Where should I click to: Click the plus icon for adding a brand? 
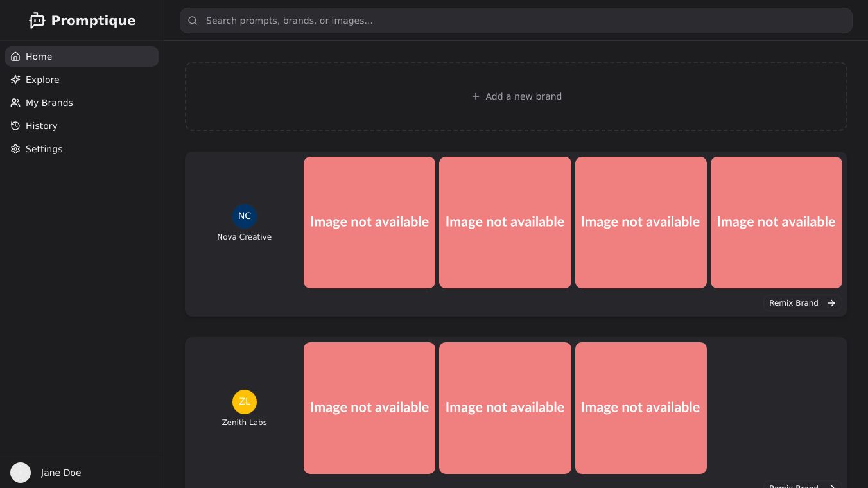point(476,96)
